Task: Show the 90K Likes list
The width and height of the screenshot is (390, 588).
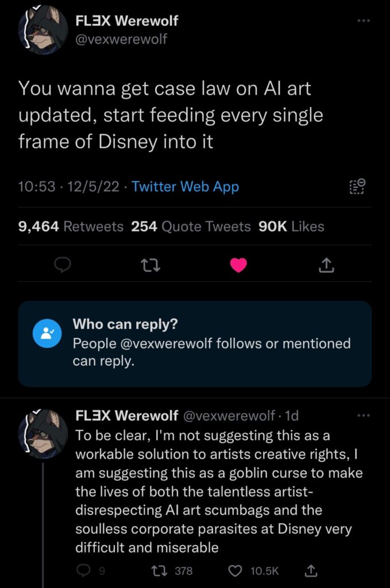Action: tap(291, 226)
